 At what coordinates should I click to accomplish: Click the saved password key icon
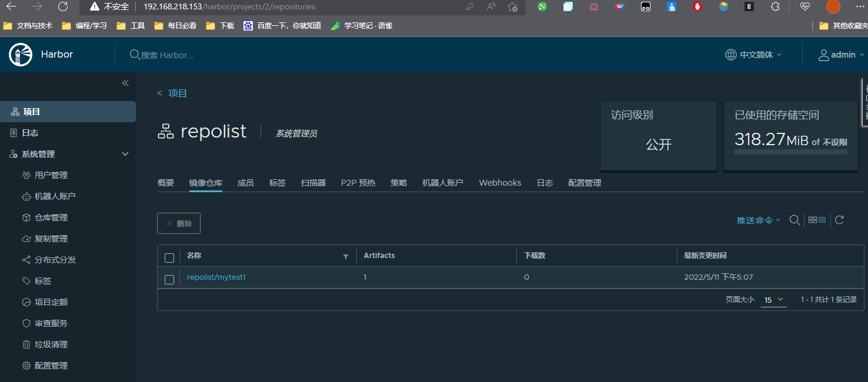(469, 6)
